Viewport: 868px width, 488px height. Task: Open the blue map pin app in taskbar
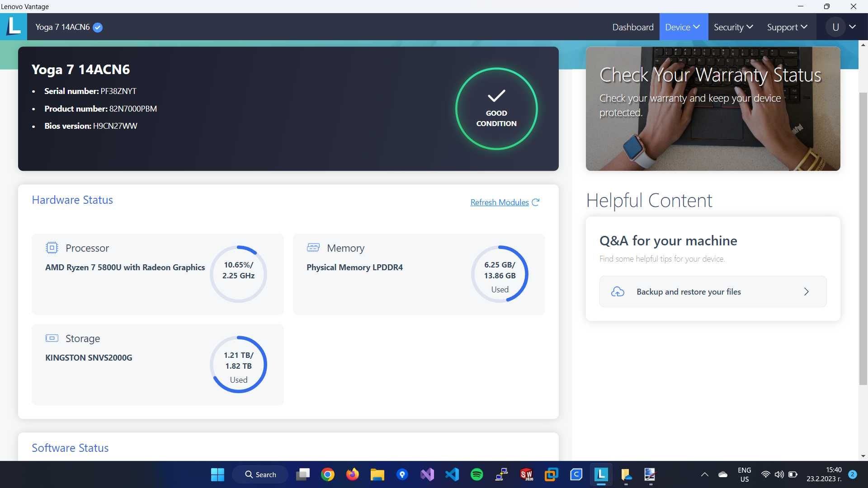pyautogui.click(x=402, y=474)
